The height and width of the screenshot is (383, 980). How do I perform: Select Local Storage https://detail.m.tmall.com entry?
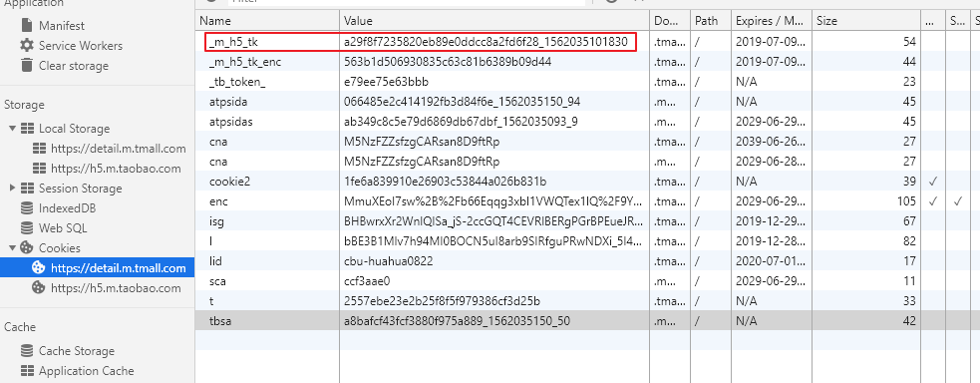118,148
